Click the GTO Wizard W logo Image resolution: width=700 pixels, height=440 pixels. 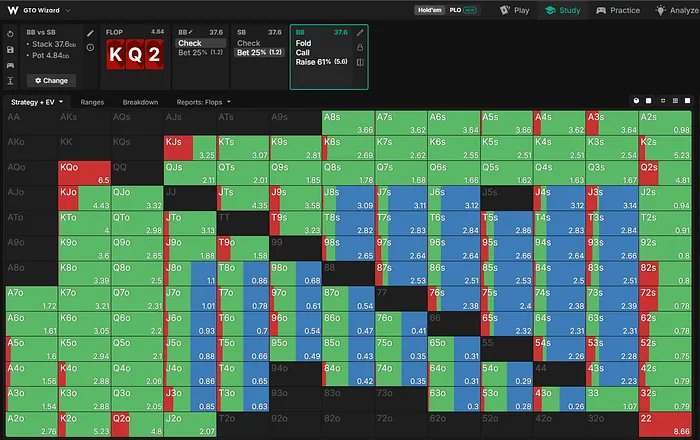click(x=13, y=10)
